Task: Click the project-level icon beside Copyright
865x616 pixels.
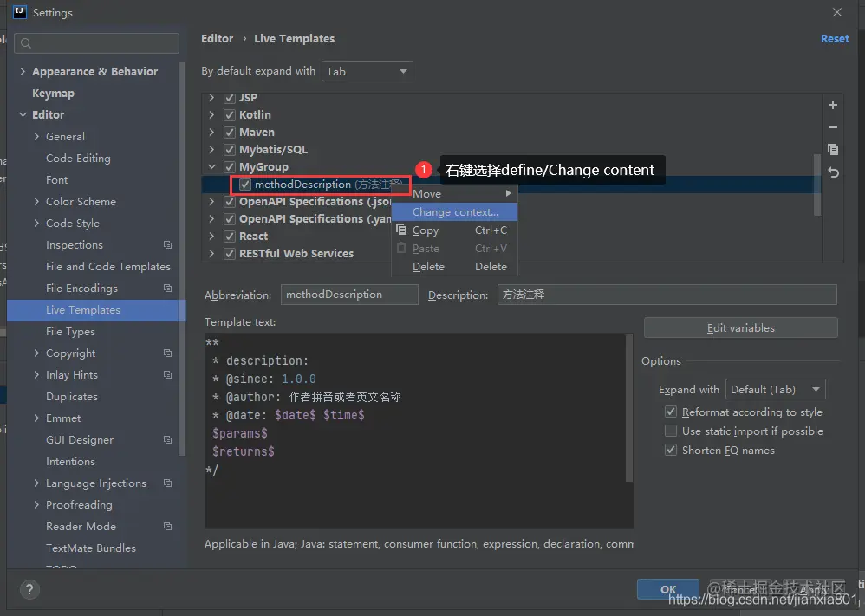Action: [x=167, y=353]
